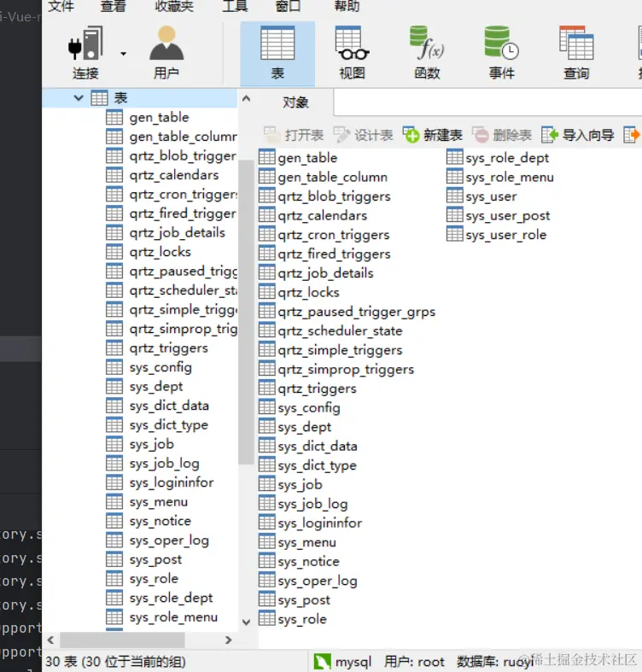Viewport: 642px width, 672px height.
Task: Select sys_notice in the tree
Action: [160, 521]
